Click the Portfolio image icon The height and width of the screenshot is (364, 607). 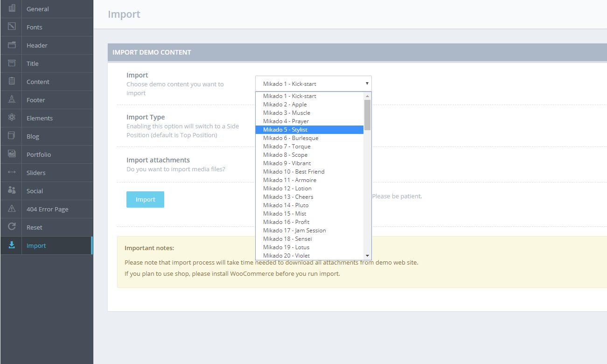click(12, 154)
